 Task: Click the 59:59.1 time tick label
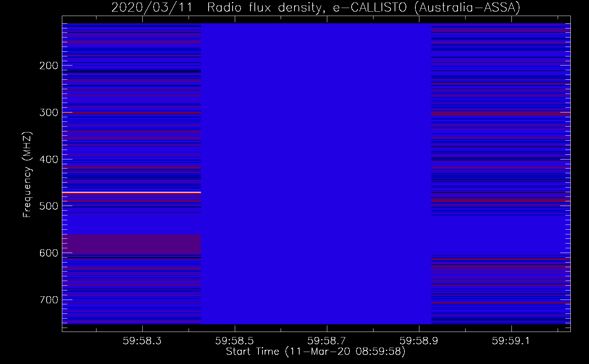click(x=511, y=341)
